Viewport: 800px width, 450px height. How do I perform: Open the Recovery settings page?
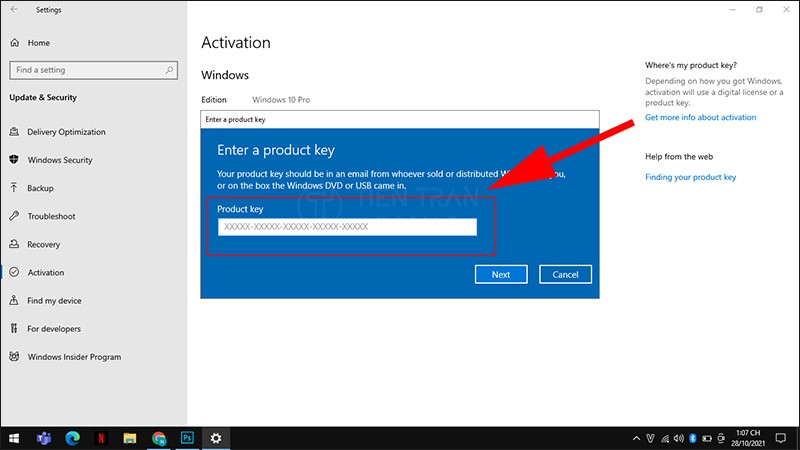point(43,244)
